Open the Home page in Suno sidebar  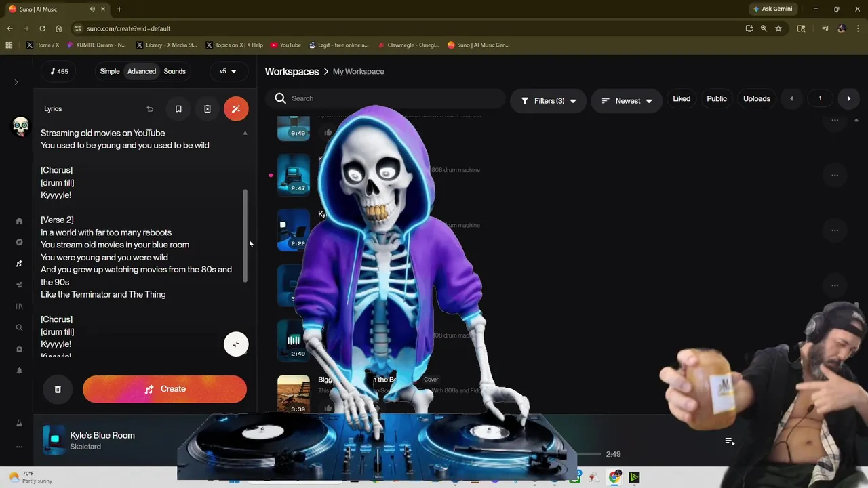pyautogui.click(x=19, y=221)
